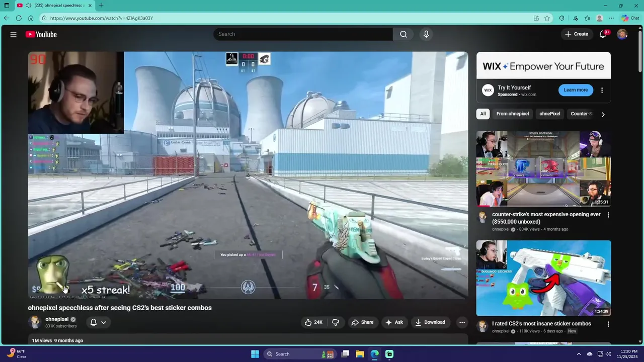Screen dimensions: 644x362
Task: Close the YouTube browser tab
Action: [x=90, y=6]
